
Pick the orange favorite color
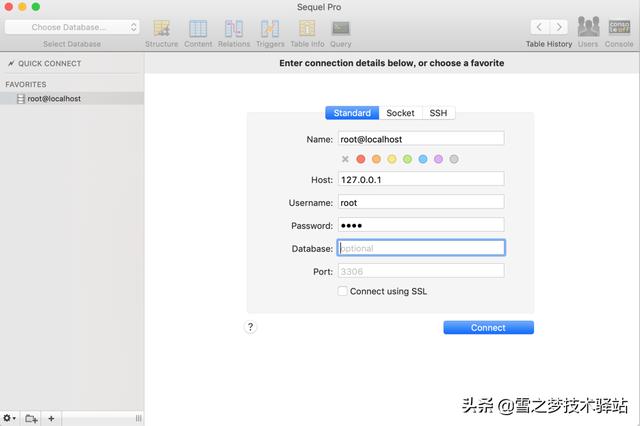click(x=376, y=159)
